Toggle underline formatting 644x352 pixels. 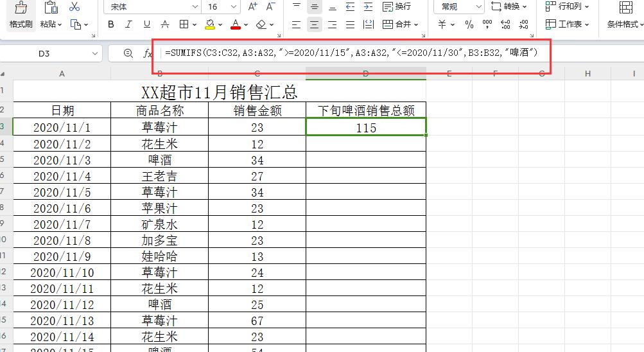click(146, 24)
